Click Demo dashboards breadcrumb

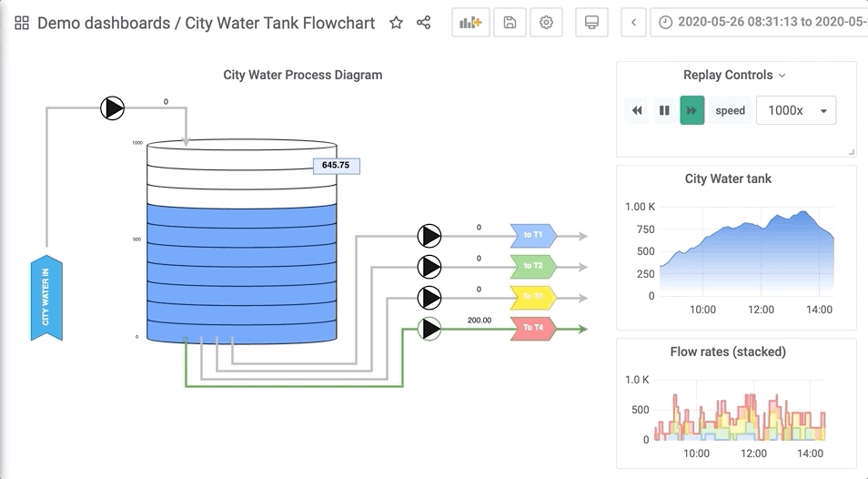(x=104, y=23)
